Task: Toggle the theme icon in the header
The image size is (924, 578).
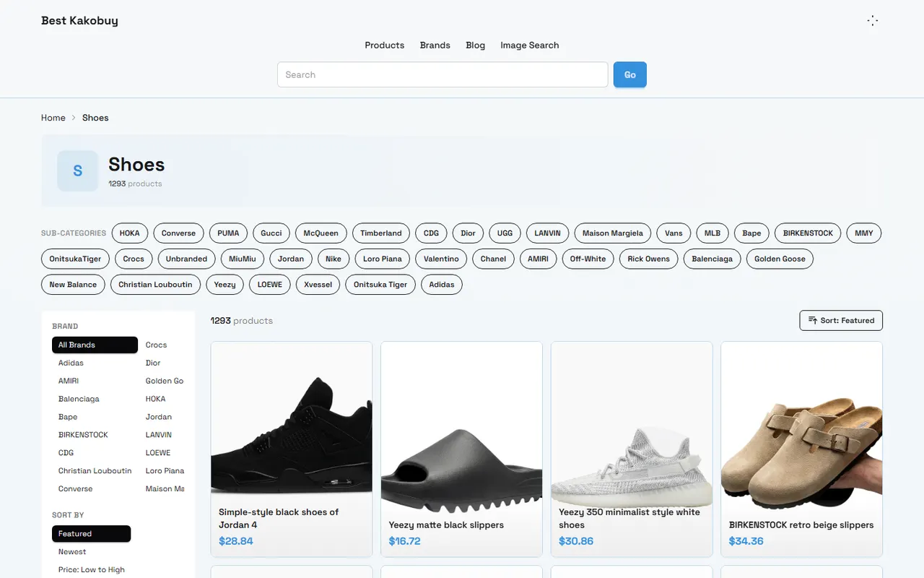Action: click(872, 21)
